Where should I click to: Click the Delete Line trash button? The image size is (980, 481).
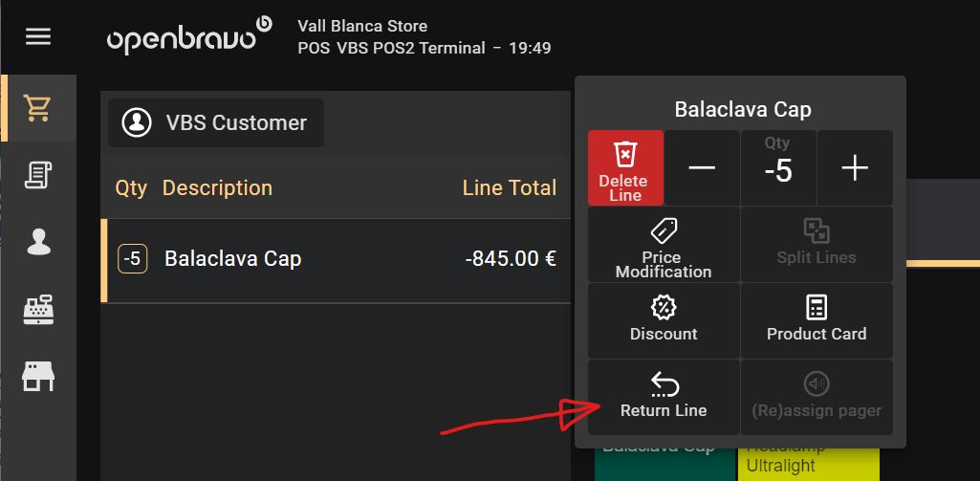coord(624,167)
